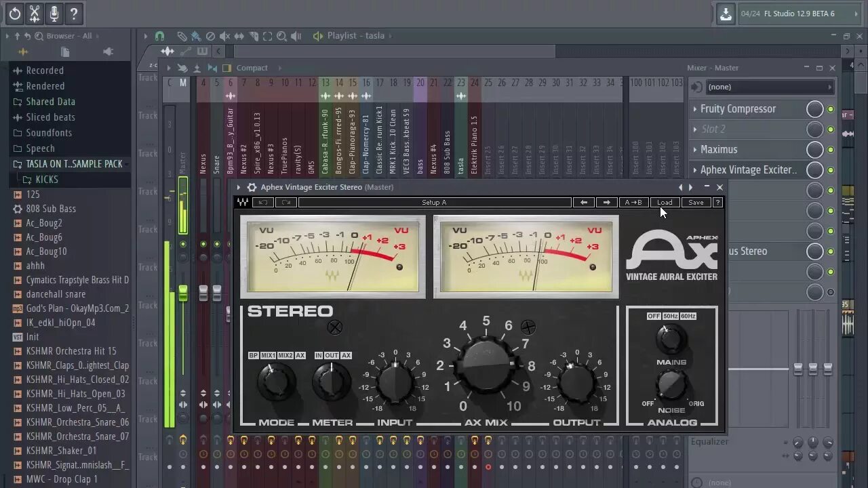Toggle the playlist snap magnet icon
The image size is (868, 488).
coord(159,36)
